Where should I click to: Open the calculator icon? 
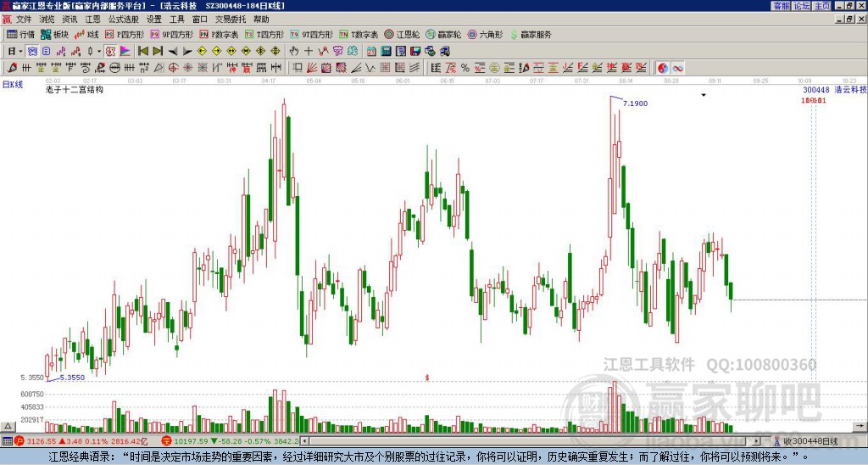point(386,51)
